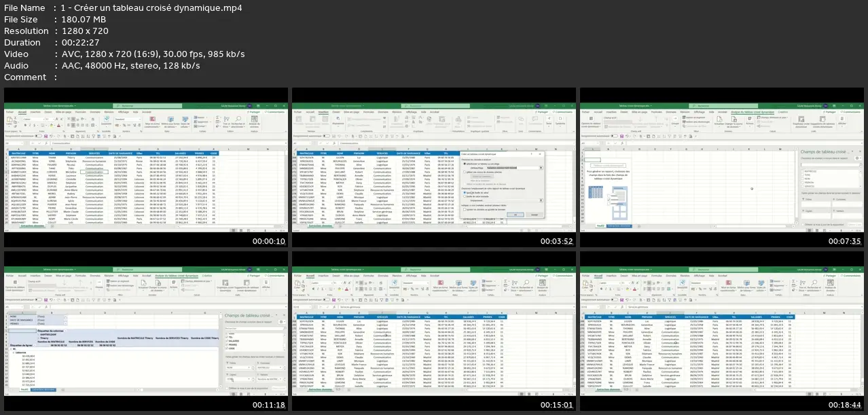Open the Étiquettes de lignes filter dropdown
Screen dimensions: 868x415
[x=34, y=345]
